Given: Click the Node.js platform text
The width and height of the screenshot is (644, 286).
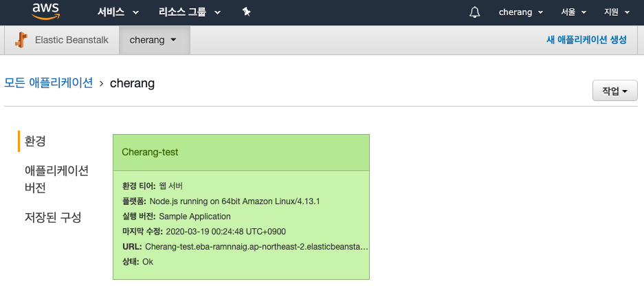Looking at the screenshot, I should (x=234, y=201).
